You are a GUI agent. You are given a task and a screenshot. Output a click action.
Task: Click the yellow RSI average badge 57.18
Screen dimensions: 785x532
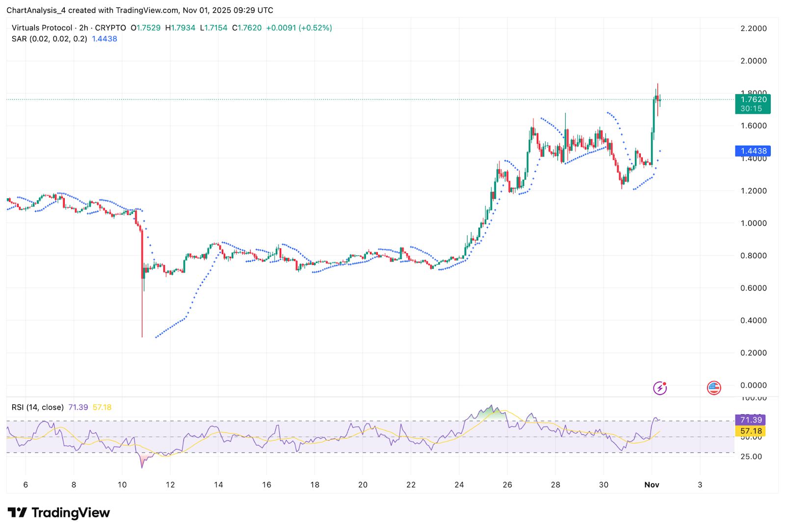pyautogui.click(x=750, y=430)
